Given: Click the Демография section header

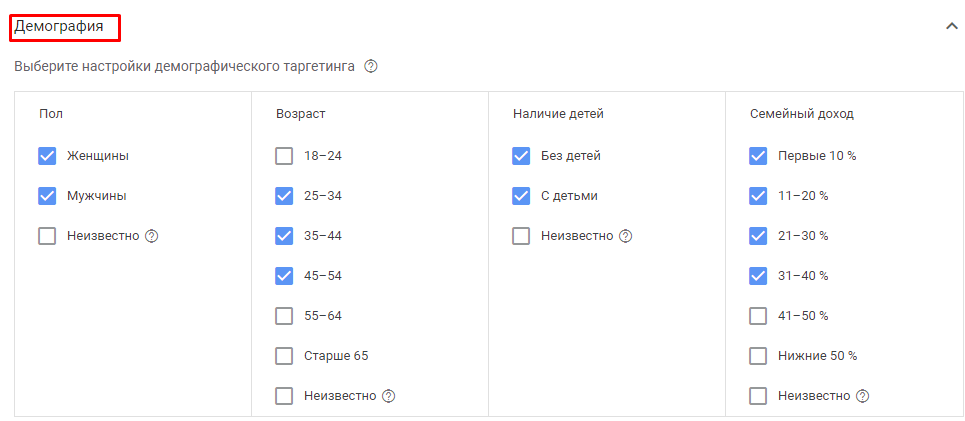Looking at the screenshot, I should coord(59,27).
